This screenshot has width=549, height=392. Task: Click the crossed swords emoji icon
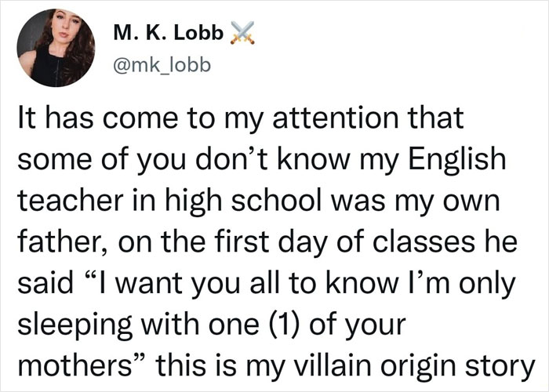point(242,33)
